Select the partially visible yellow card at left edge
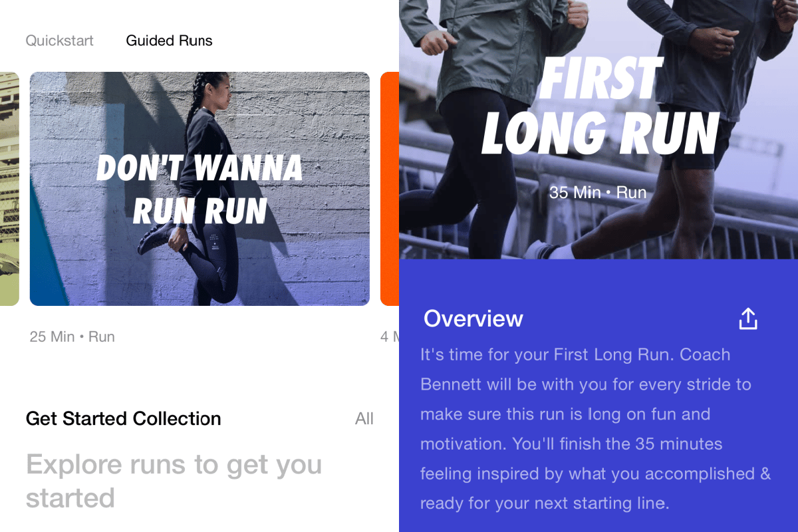Viewport: 798px width, 532px height. click(9, 189)
